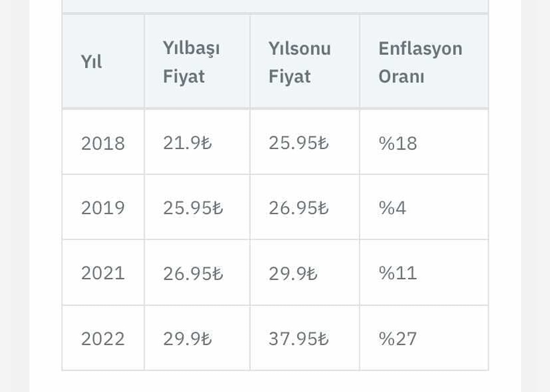
Task: Click 2018 year-end price 25.95₺
Action: point(299,143)
